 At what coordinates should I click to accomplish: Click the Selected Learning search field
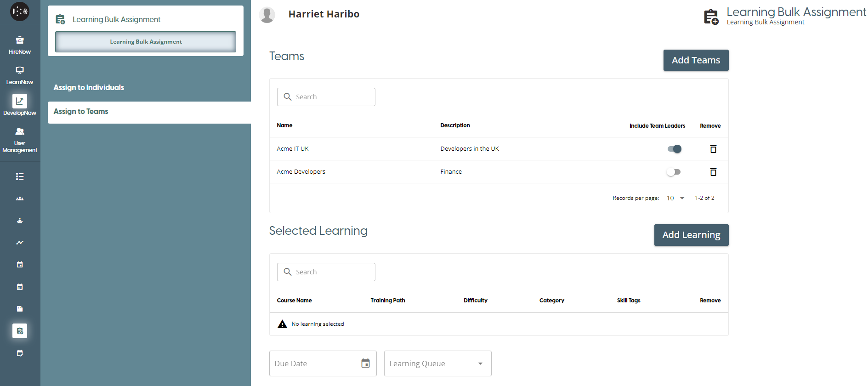(326, 272)
